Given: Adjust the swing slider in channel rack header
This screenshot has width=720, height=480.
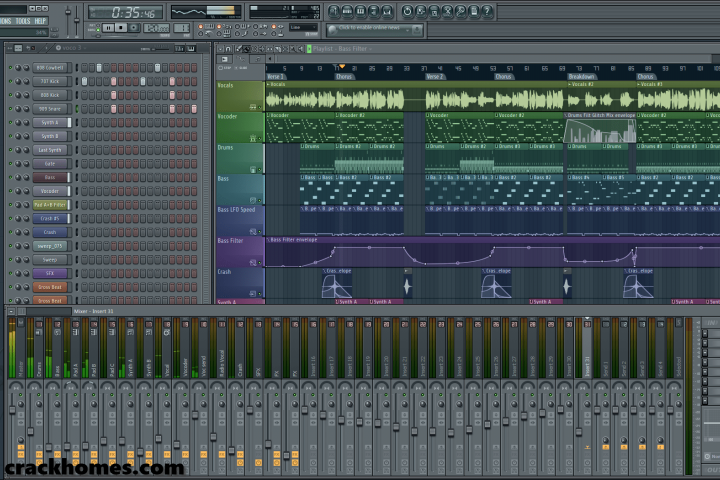Looking at the screenshot, I should pyautogui.click(x=159, y=48).
